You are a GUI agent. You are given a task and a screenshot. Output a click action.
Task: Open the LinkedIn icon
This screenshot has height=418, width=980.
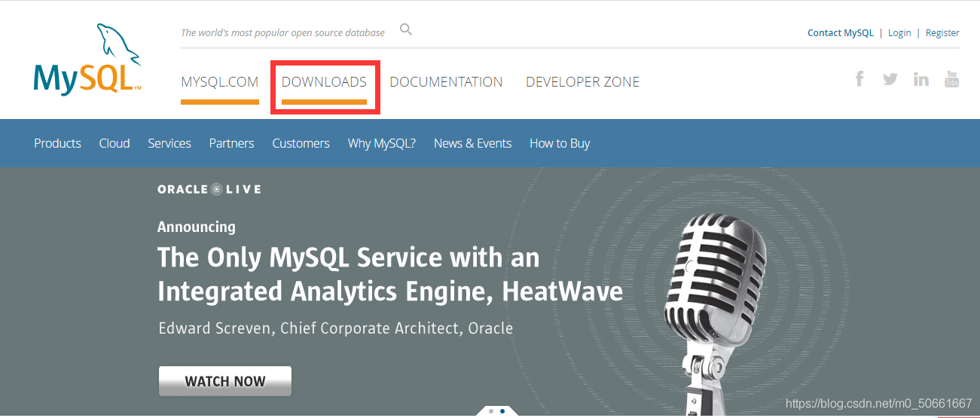pos(921,79)
